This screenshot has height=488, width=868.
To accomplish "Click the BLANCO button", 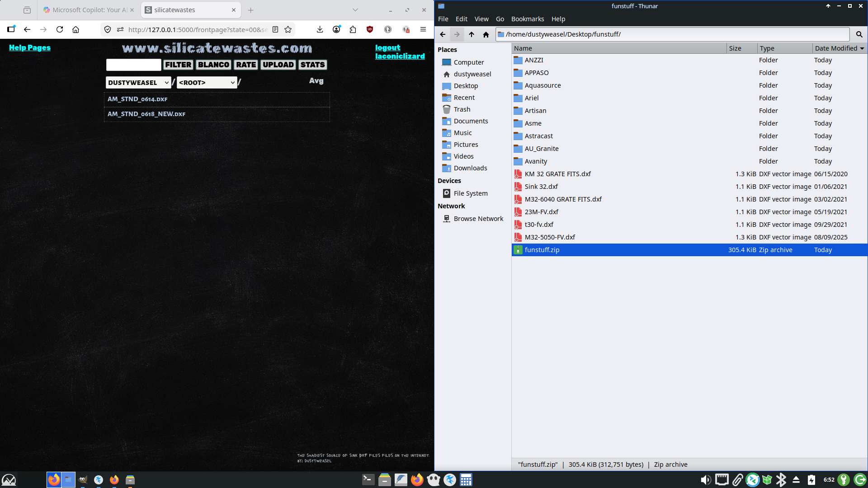I will tap(213, 65).
